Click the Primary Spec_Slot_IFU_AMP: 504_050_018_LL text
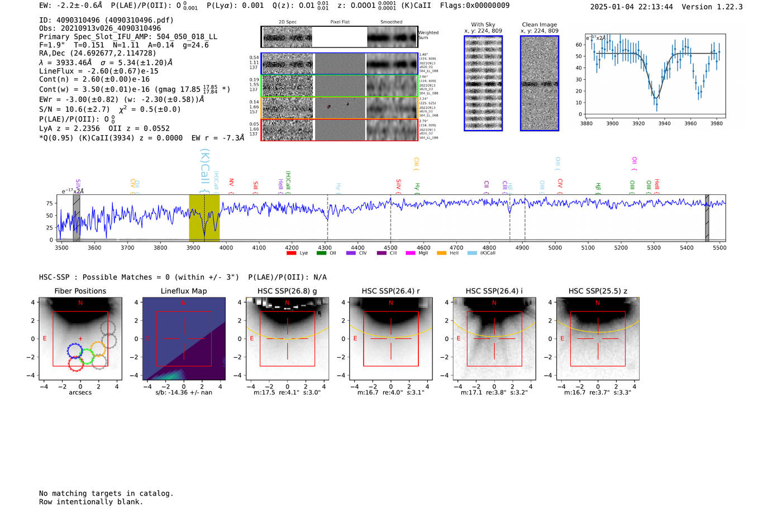The image size is (782, 532). tap(128, 37)
